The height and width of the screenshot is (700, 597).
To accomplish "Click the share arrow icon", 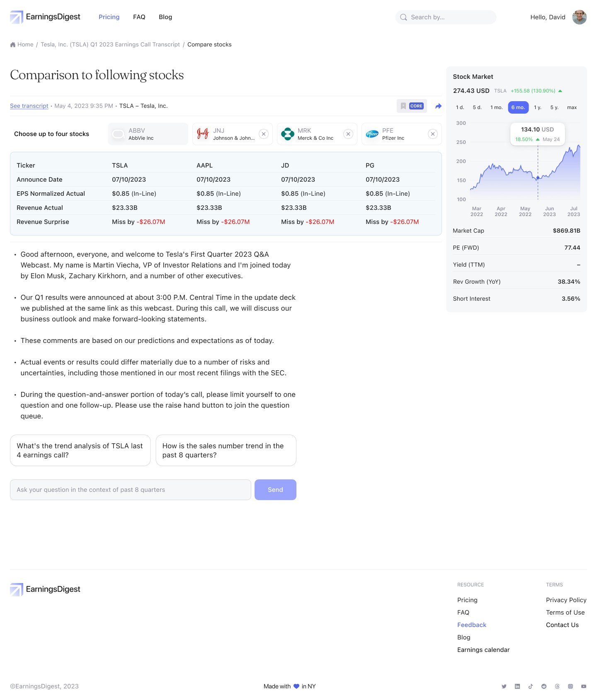I will 438,106.
